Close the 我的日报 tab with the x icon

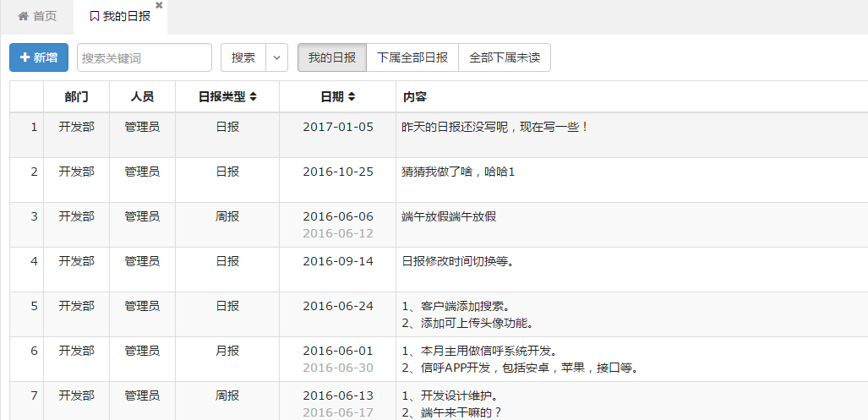[x=159, y=6]
